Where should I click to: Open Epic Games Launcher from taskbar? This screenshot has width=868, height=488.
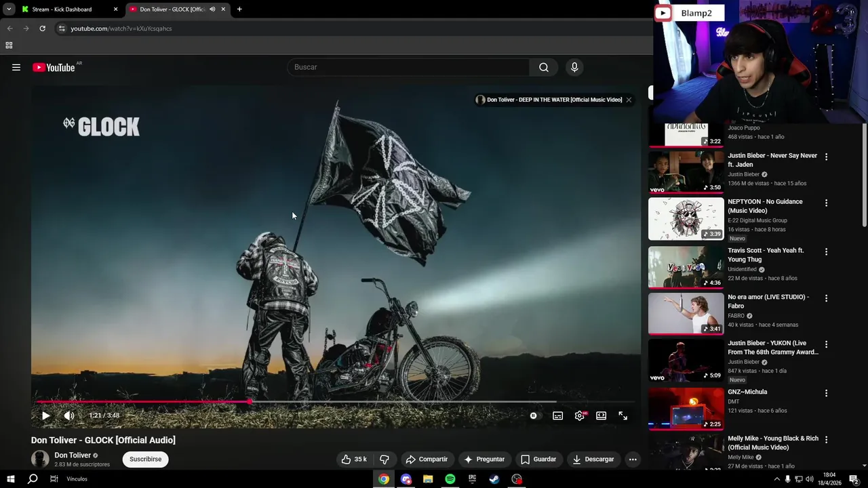(x=472, y=479)
